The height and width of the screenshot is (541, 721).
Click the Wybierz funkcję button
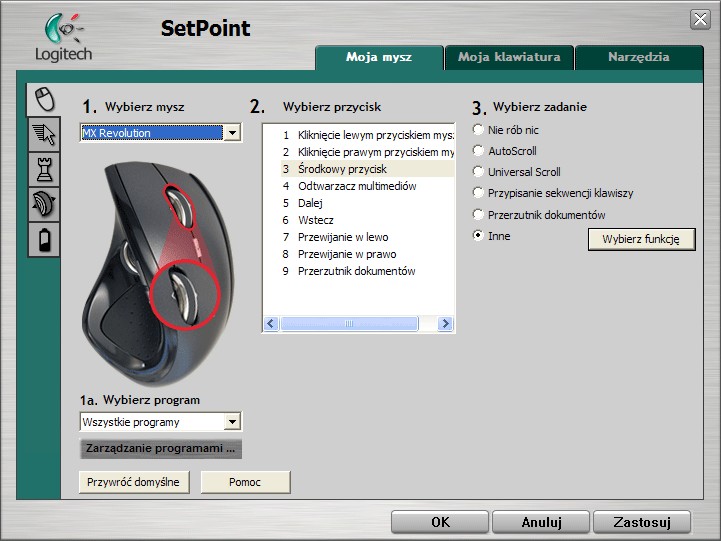(641, 240)
